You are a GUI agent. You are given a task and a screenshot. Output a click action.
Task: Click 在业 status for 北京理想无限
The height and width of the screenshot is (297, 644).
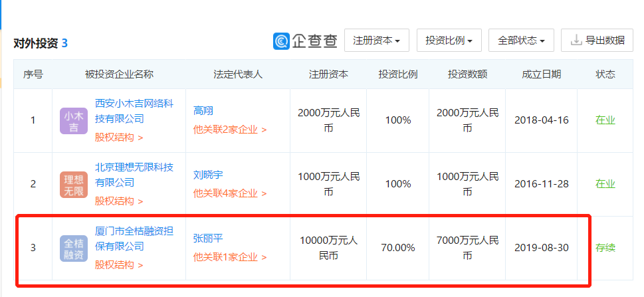click(605, 184)
